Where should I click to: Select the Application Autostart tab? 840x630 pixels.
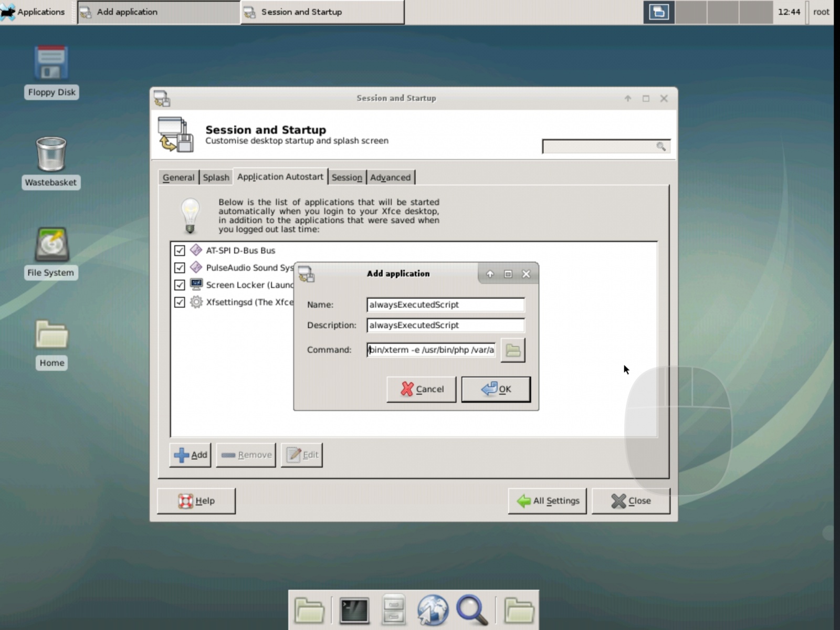(280, 177)
